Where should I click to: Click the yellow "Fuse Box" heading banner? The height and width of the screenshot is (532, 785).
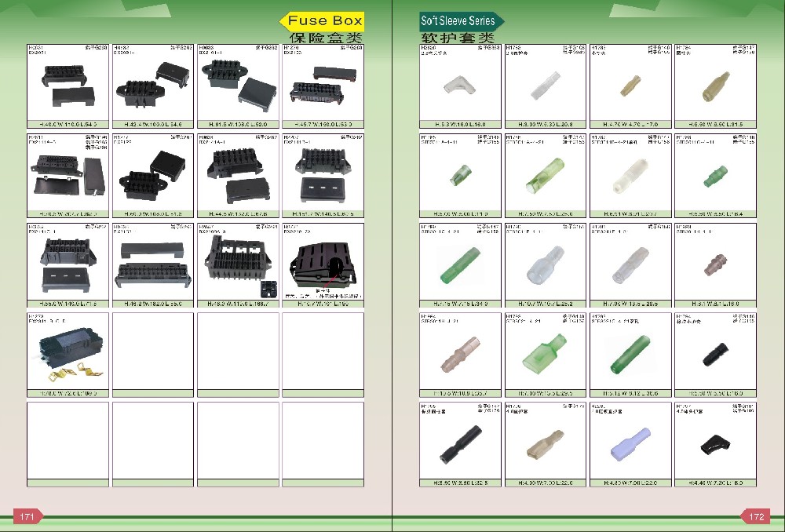click(x=321, y=21)
